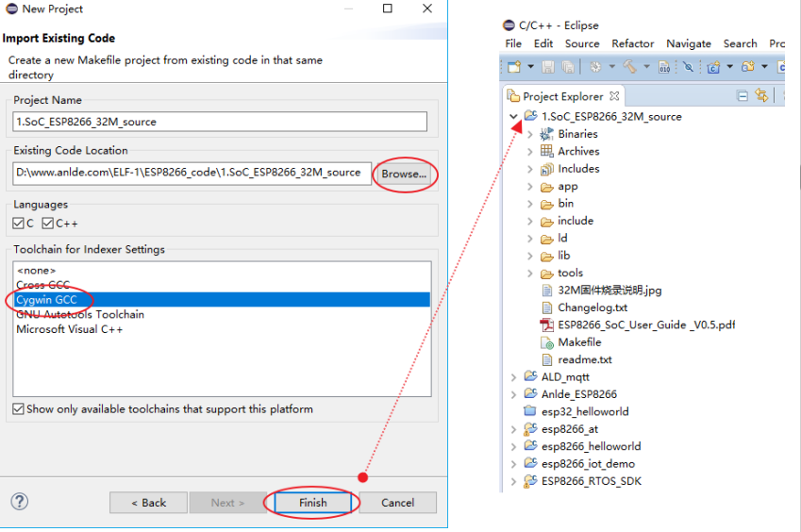Open the Refactor menu
Viewport: 801px width, 532px height.
pyautogui.click(x=632, y=43)
